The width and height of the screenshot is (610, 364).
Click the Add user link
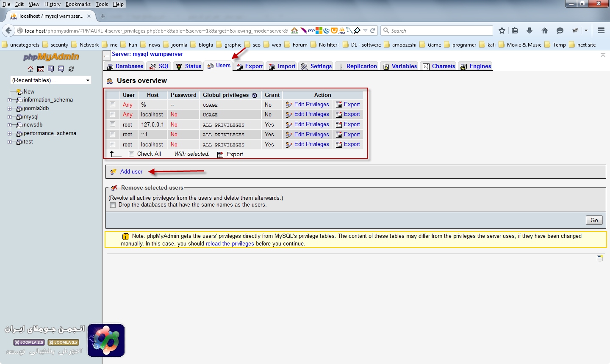click(x=131, y=171)
